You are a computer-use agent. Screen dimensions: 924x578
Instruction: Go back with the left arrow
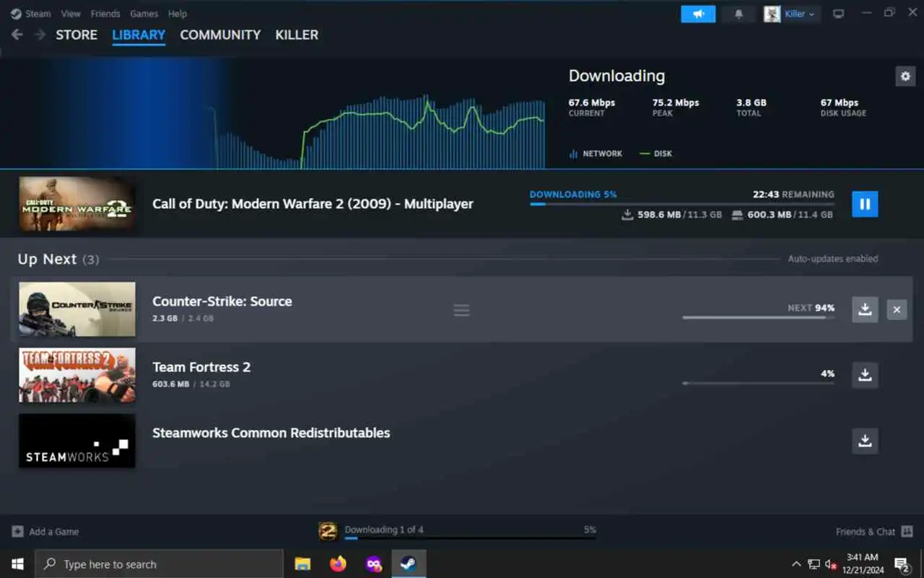pos(17,35)
